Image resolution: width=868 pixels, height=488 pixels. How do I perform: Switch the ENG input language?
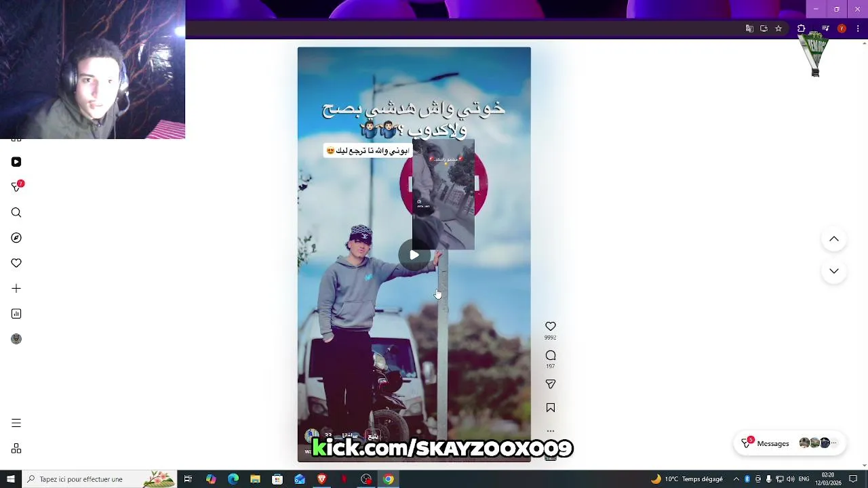pos(804,479)
